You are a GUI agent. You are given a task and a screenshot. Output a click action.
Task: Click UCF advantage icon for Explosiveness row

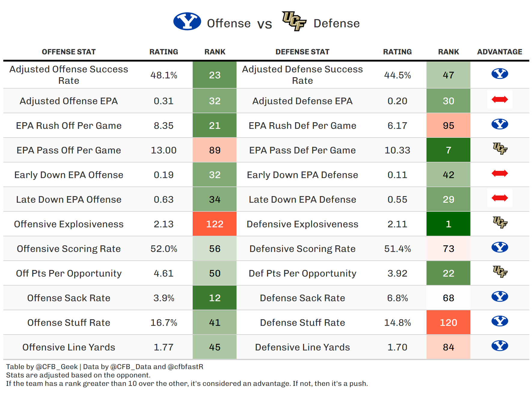(500, 223)
